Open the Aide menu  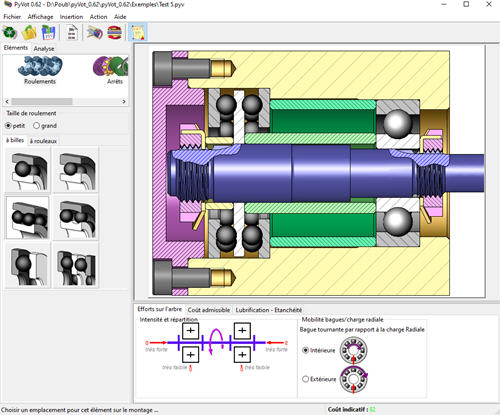pos(120,17)
